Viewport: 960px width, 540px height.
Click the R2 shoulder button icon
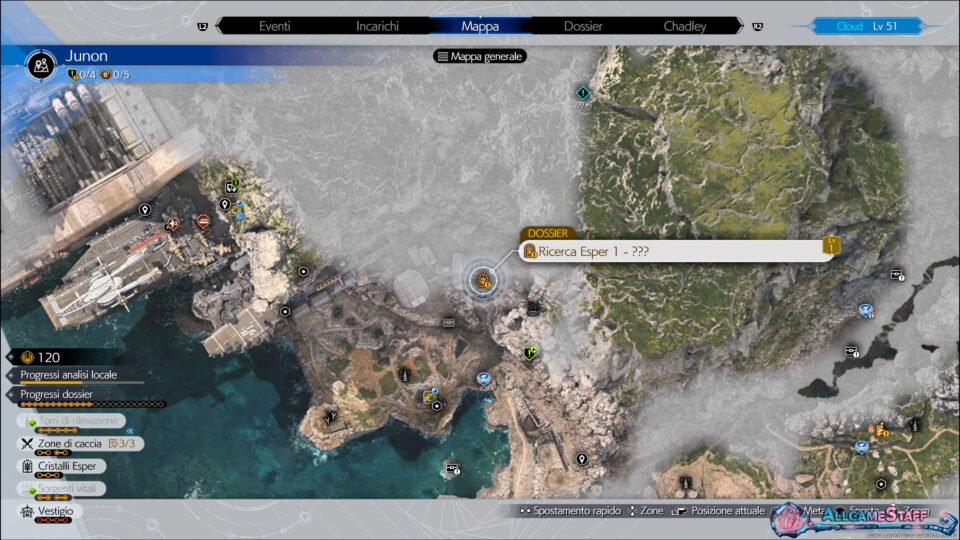click(x=757, y=26)
